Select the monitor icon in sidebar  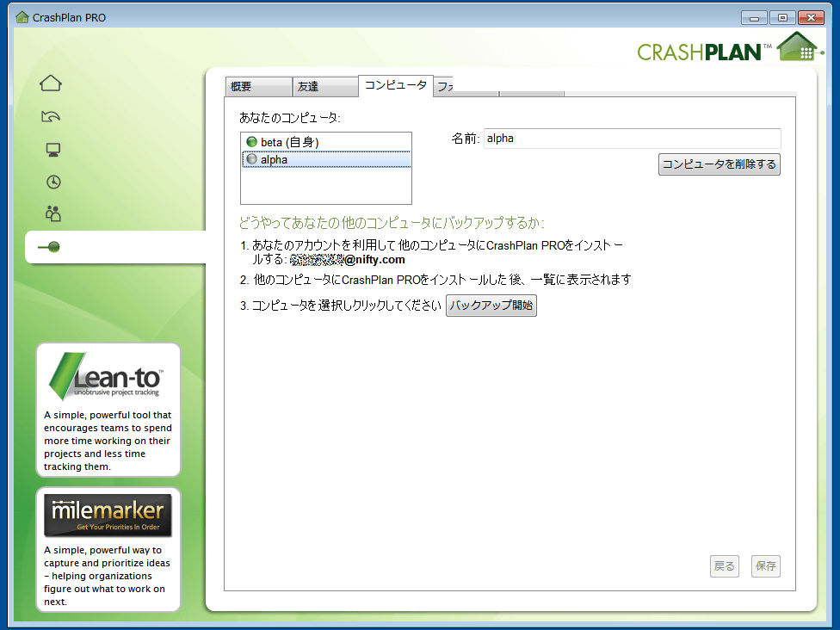(x=53, y=150)
